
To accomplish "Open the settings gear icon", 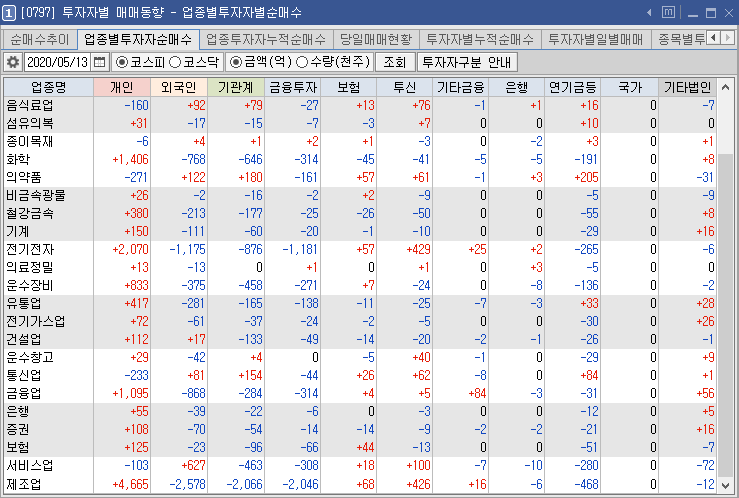I will tap(13, 62).
